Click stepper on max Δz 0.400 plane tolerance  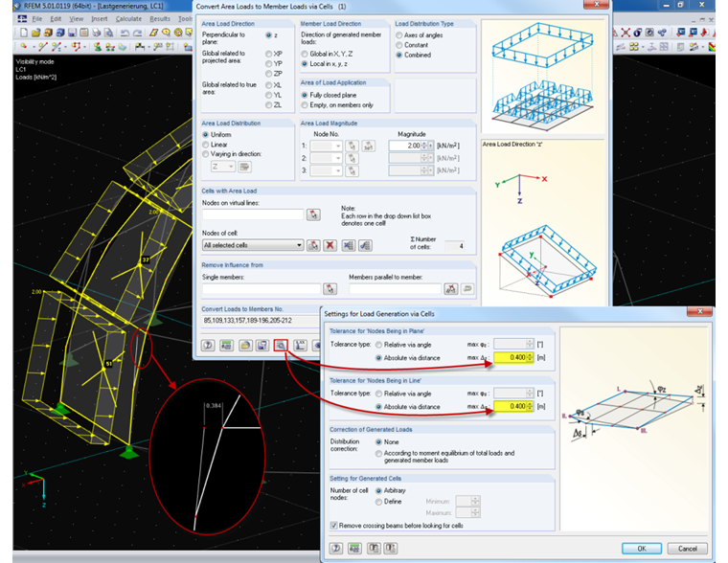[x=530, y=357]
